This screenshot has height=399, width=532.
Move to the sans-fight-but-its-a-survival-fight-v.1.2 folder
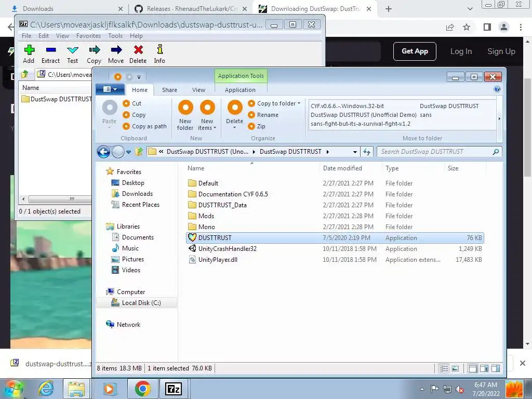tap(361, 124)
